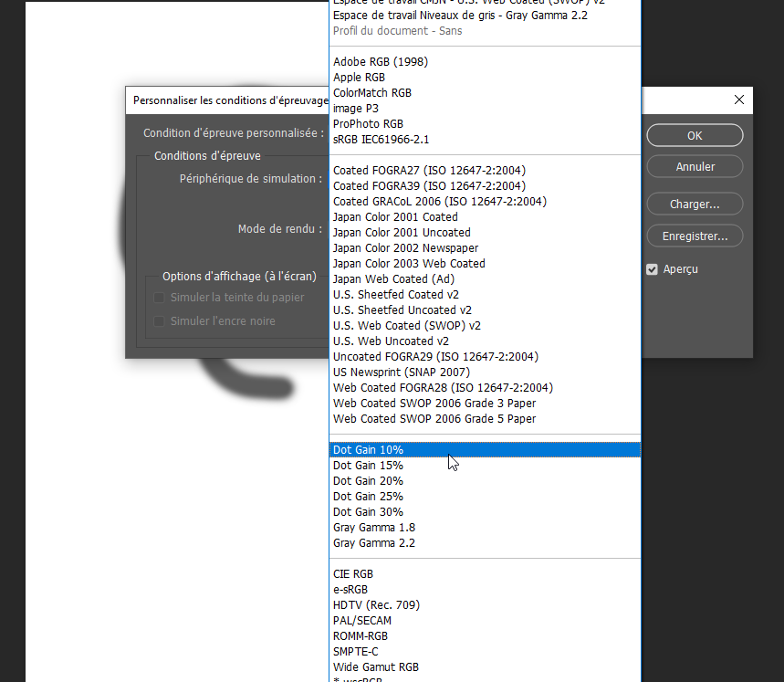
Task: Click Enregistrer... to save proof settings
Action: [x=695, y=236]
